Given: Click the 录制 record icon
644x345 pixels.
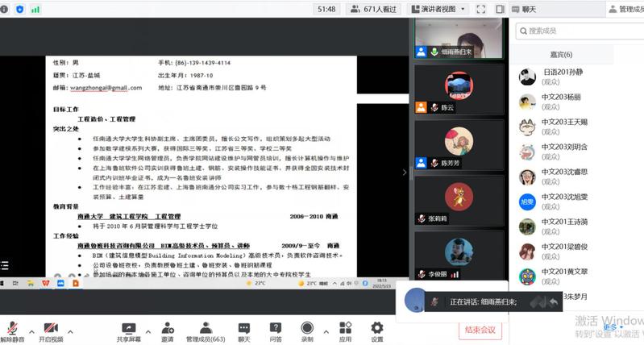Looking at the screenshot, I should (x=307, y=328).
